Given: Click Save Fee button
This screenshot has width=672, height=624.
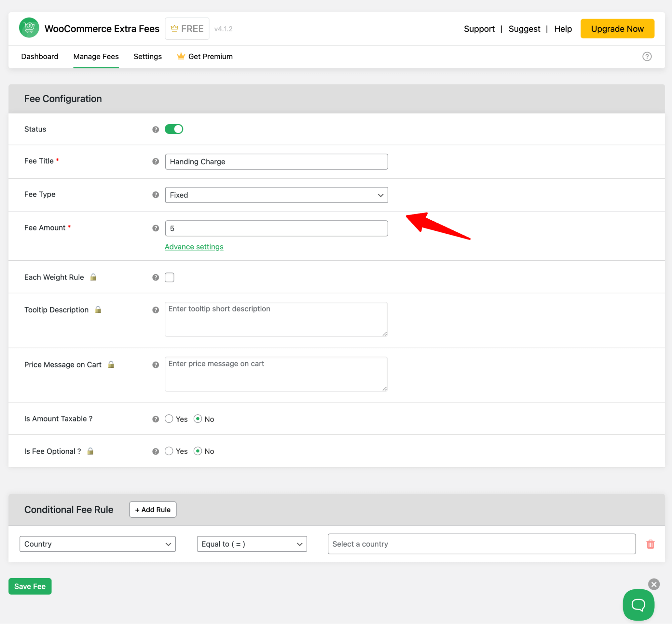Looking at the screenshot, I should pos(29,586).
